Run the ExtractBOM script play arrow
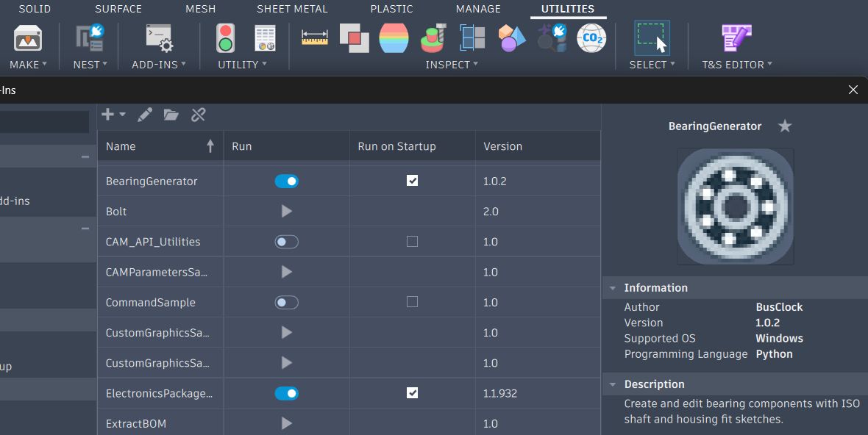Image resolution: width=868 pixels, height=435 pixels. pos(286,423)
